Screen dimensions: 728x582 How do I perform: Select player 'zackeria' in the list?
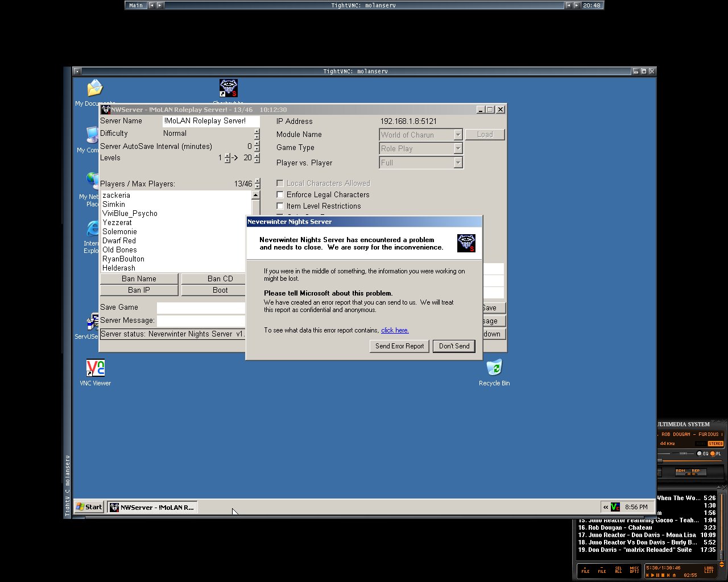(176, 195)
